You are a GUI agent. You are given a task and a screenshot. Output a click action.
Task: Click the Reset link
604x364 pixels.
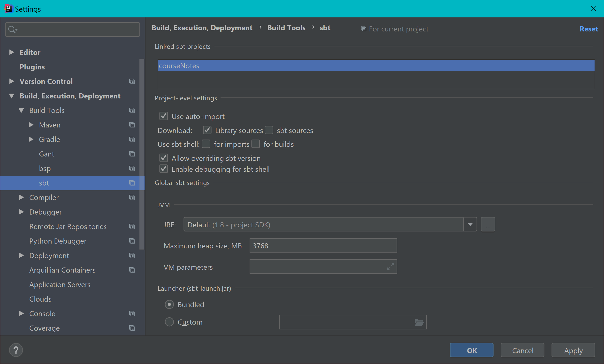point(589,29)
